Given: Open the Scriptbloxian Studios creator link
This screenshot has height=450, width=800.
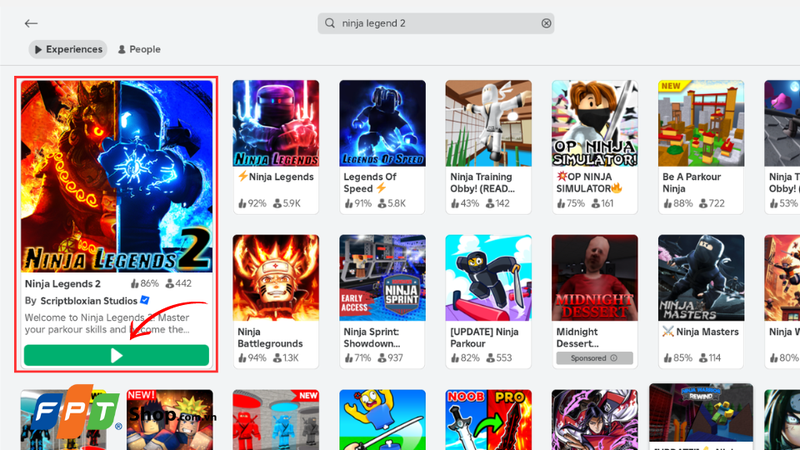Looking at the screenshot, I should [x=89, y=301].
